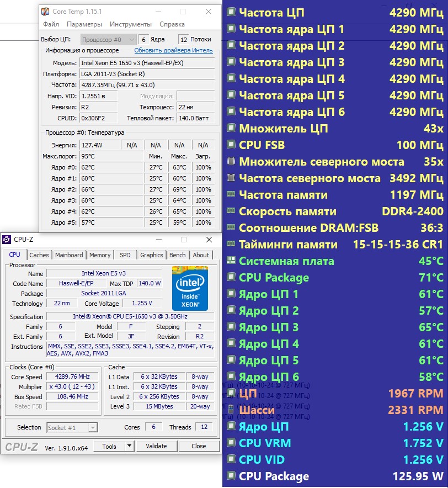Switch to the Bench tab in CPU-Z

pyautogui.click(x=177, y=255)
